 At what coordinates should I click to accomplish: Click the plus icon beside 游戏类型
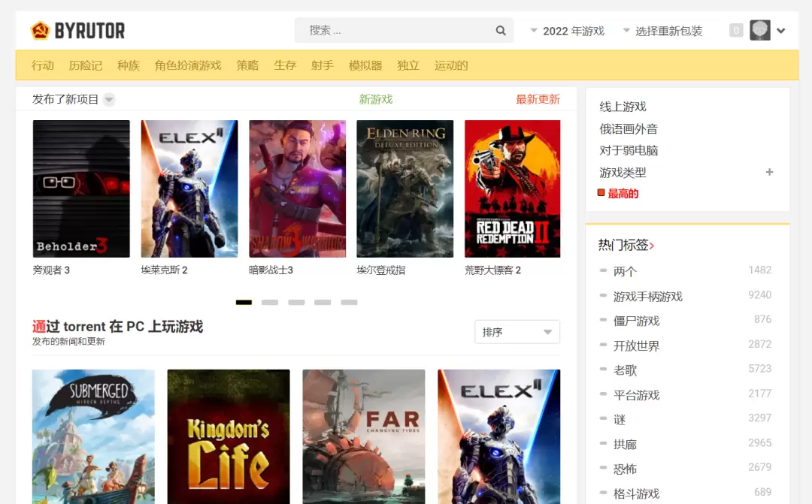770,172
